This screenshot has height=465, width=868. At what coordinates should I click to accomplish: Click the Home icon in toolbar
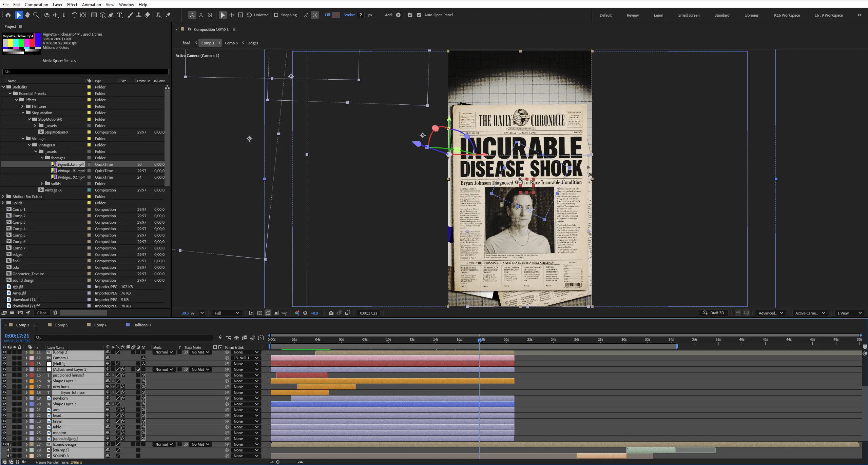coord(8,15)
